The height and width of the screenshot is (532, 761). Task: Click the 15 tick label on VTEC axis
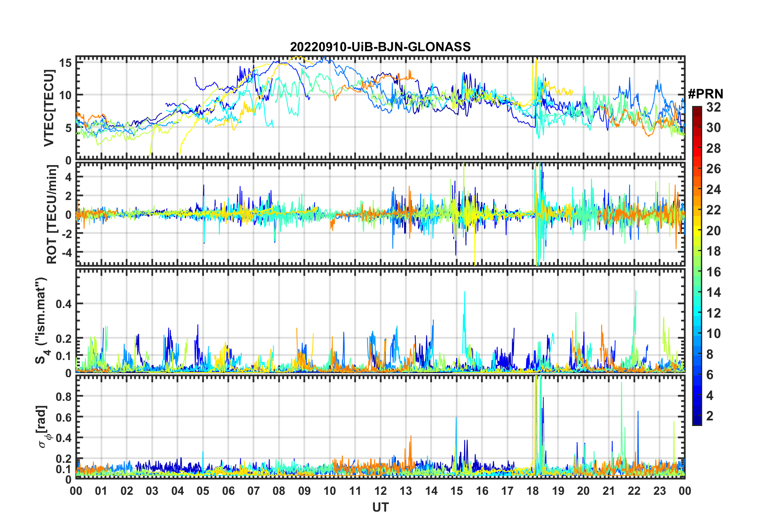65,63
